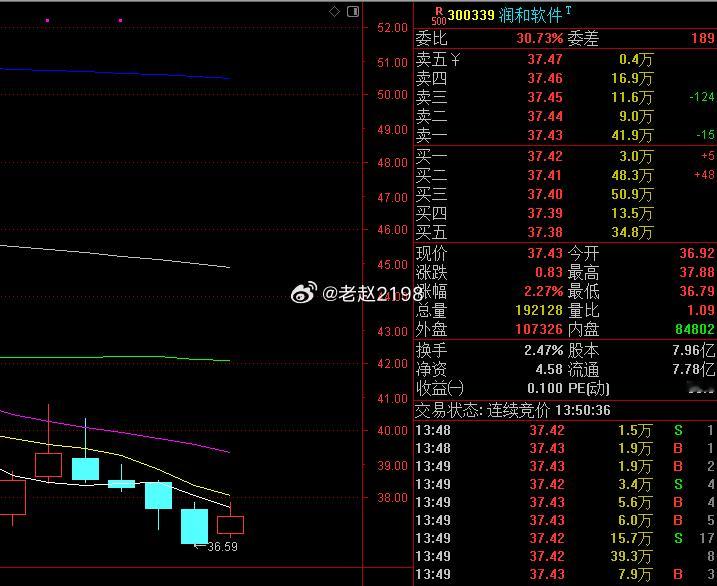Click the 涨跌 value 0.83
The image size is (717, 586).
pos(549,272)
